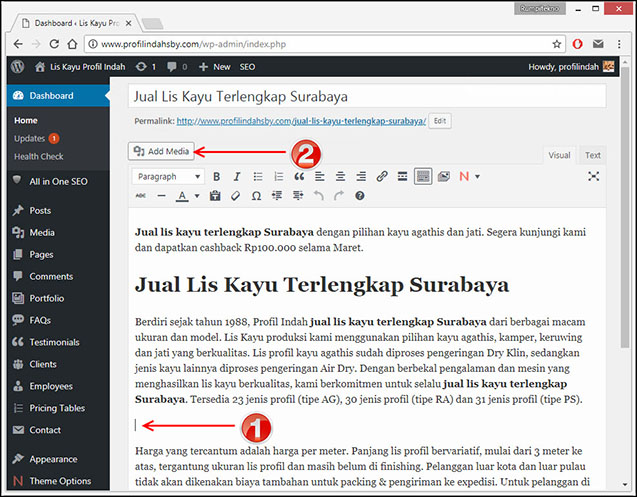Image resolution: width=637 pixels, height=497 pixels.
Task: Insert a bulleted list
Action: point(258,176)
